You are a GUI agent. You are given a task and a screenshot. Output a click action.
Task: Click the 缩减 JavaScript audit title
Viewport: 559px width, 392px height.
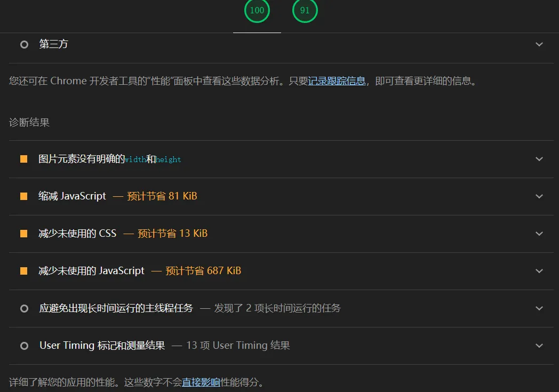coord(73,196)
